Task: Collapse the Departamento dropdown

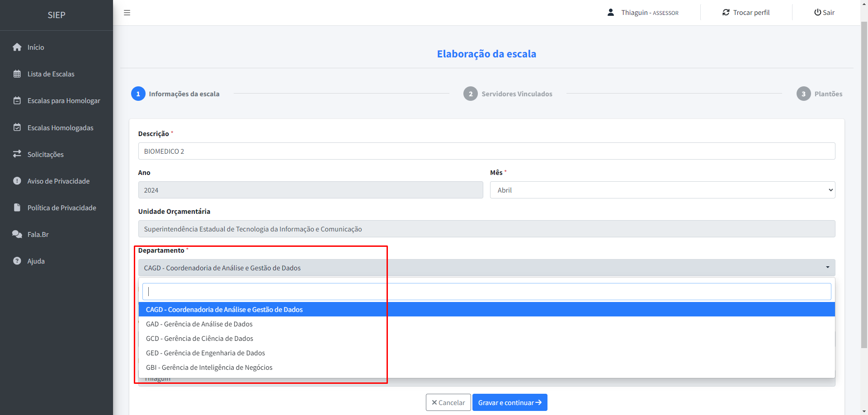Action: [486, 268]
